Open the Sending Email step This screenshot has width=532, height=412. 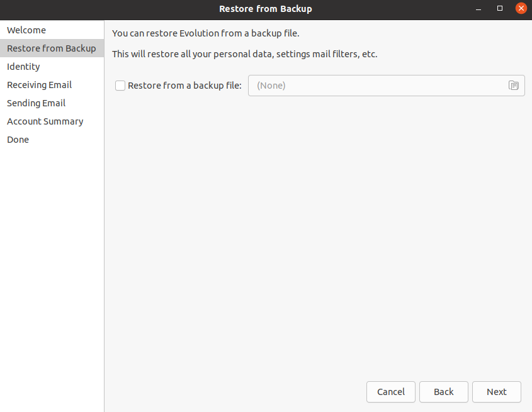35,103
